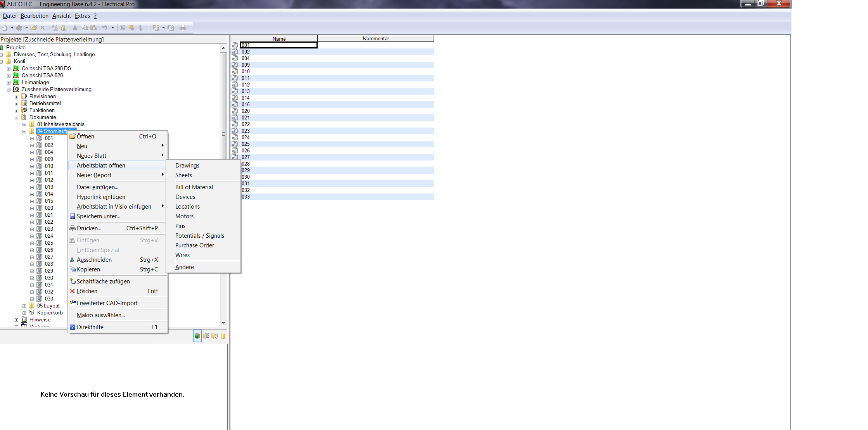
Task: Select Funktionen in the project tree
Action: tap(42, 111)
